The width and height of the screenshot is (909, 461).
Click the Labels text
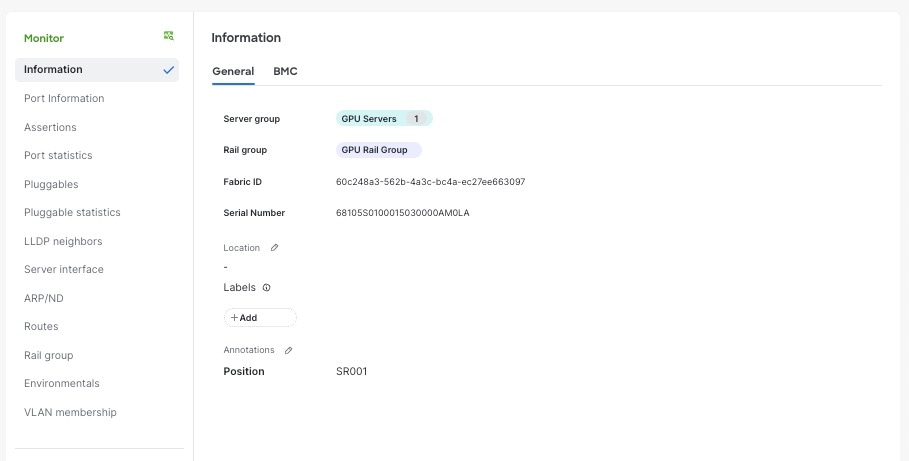click(x=239, y=288)
